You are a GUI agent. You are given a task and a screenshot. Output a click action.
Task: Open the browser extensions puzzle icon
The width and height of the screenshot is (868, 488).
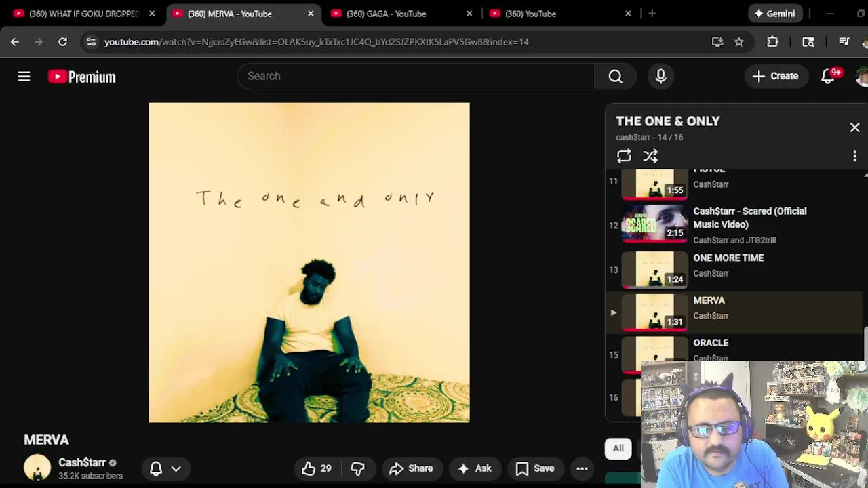point(772,42)
